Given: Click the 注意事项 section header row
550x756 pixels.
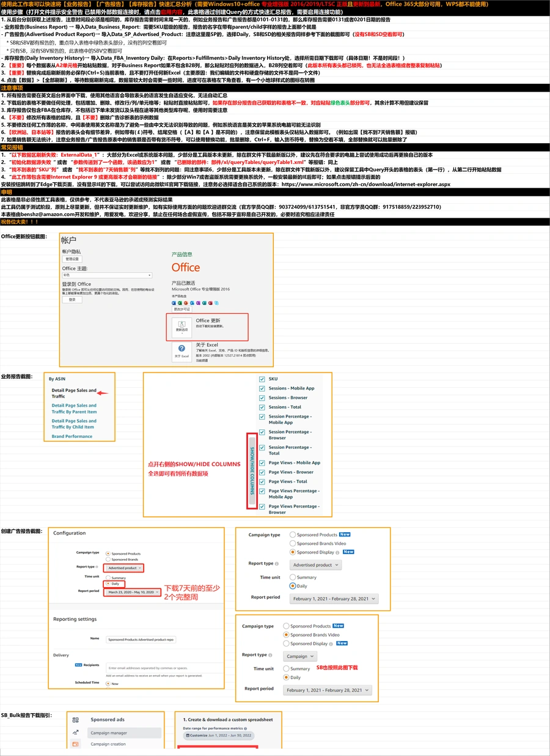Looking at the screenshot, I should 275,88.
